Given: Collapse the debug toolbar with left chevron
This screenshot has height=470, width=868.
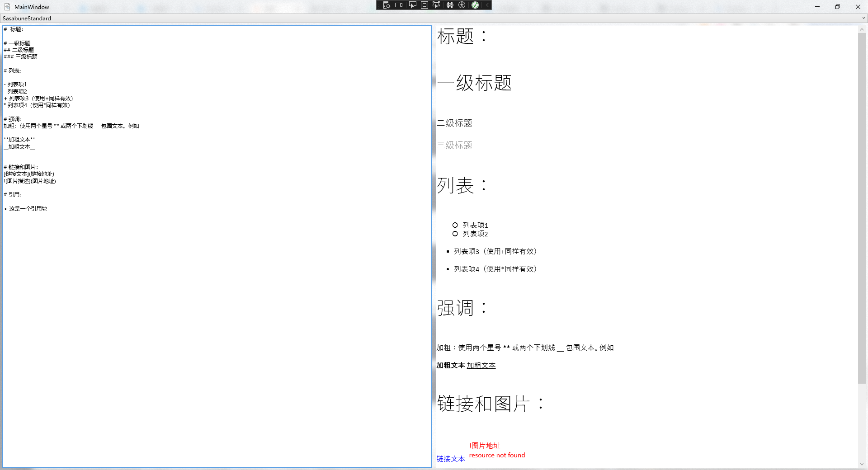Looking at the screenshot, I should tap(486, 5).
